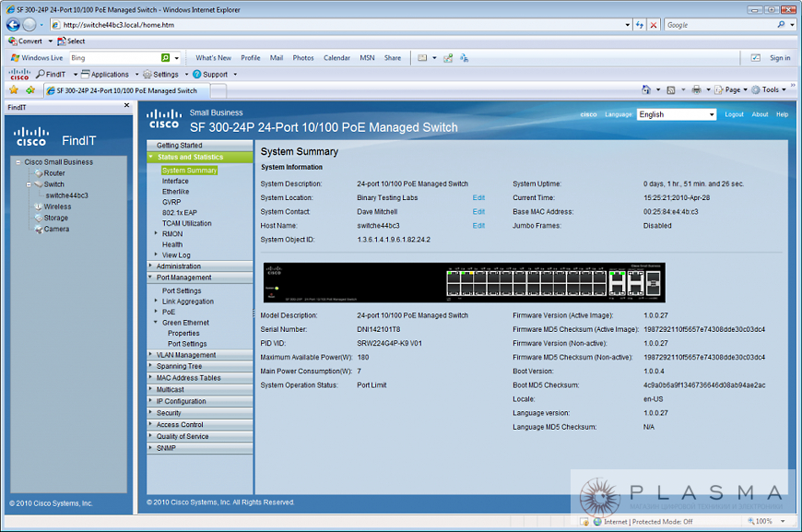Select the Interface statistics menu item
Image resolution: width=802 pixels, height=532 pixels.
(175, 181)
